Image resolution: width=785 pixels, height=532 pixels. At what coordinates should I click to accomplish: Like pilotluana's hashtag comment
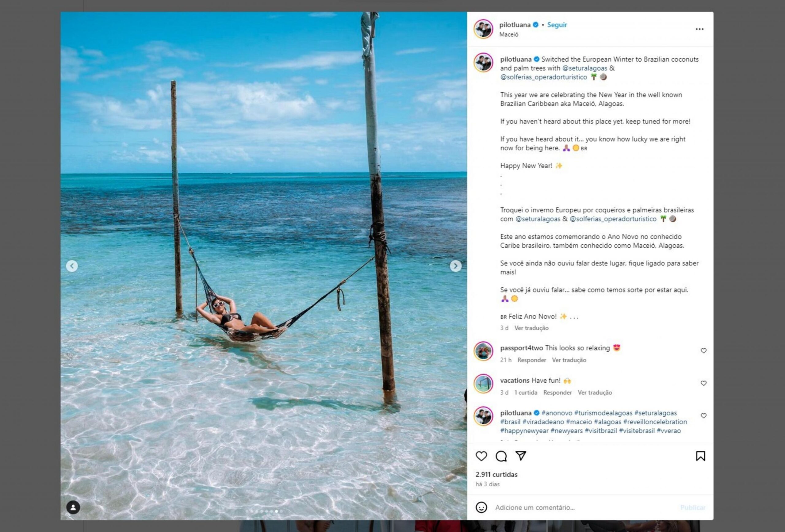click(704, 416)
